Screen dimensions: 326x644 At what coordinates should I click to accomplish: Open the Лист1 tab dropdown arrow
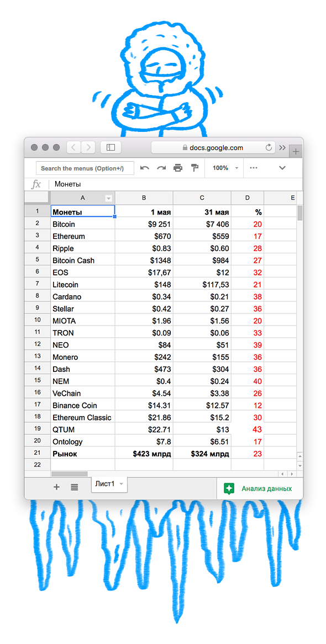121,484
